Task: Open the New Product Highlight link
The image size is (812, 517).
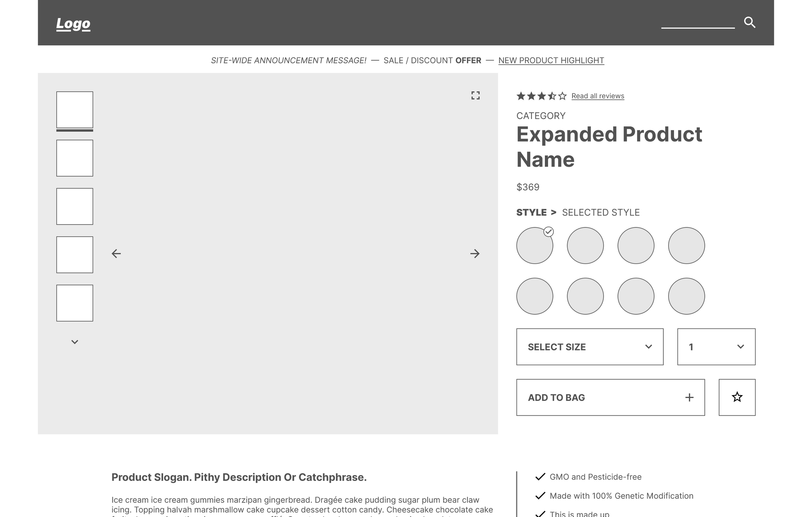Action: tap(551, 61)
